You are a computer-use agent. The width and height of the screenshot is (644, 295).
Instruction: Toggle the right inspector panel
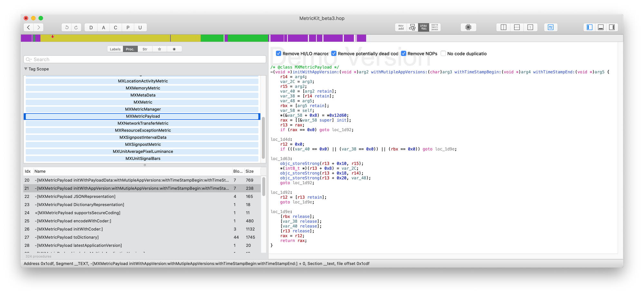pos(612,27)
